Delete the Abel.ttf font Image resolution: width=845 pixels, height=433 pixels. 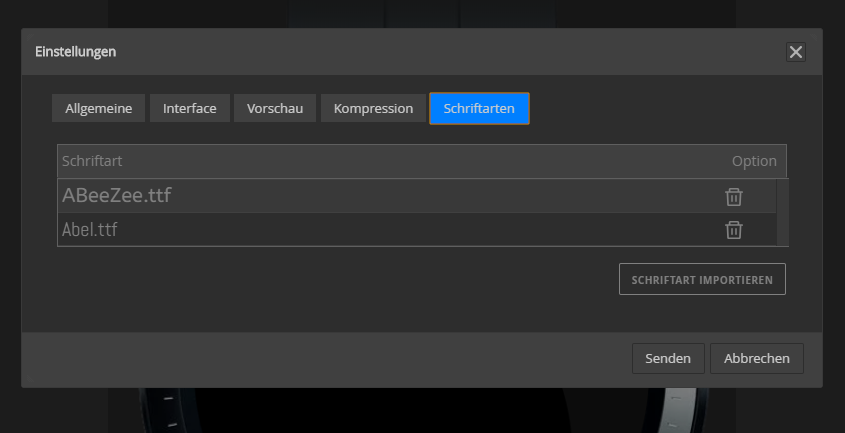tap(733, 230)
